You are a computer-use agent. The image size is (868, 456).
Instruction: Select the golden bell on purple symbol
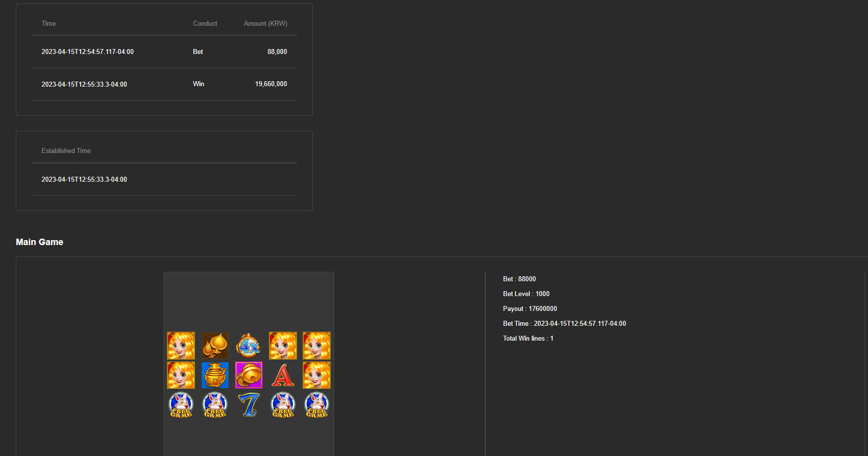point(249,375)
